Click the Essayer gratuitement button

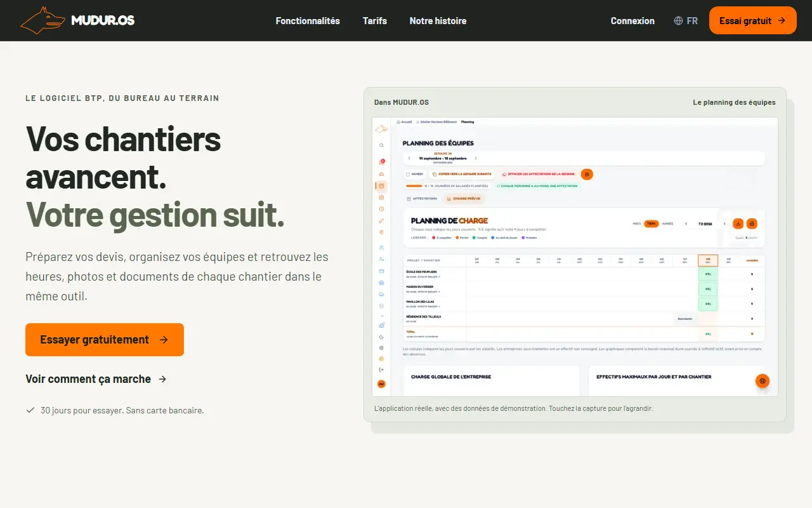click(105, 340)
